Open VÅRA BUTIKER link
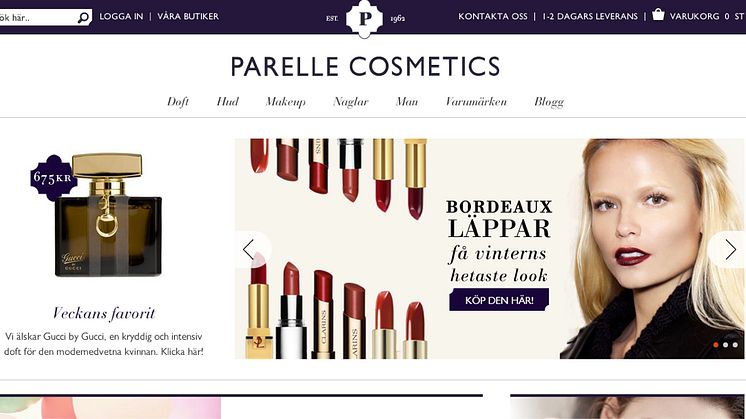The height and width of the screenshot is (419, 746). tap(188, 16)
